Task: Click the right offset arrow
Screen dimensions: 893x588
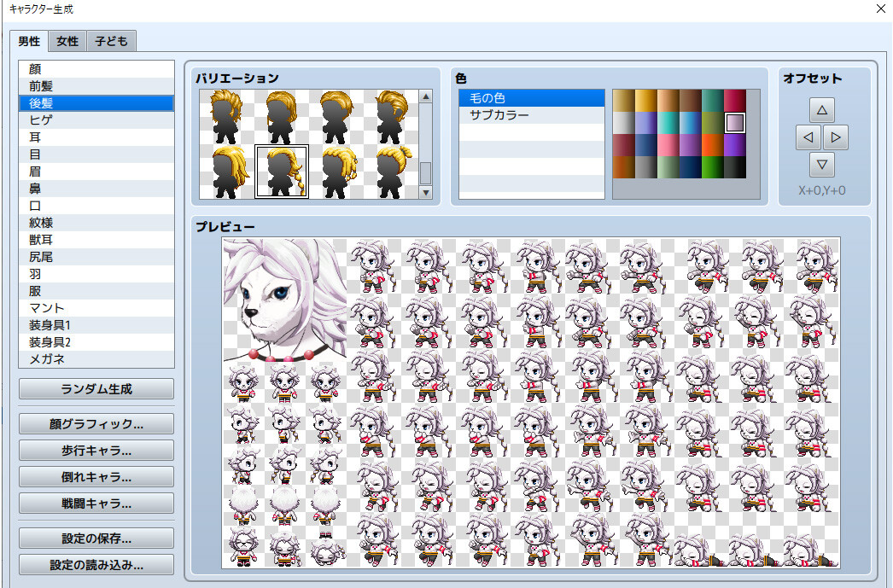Action: 836,137
